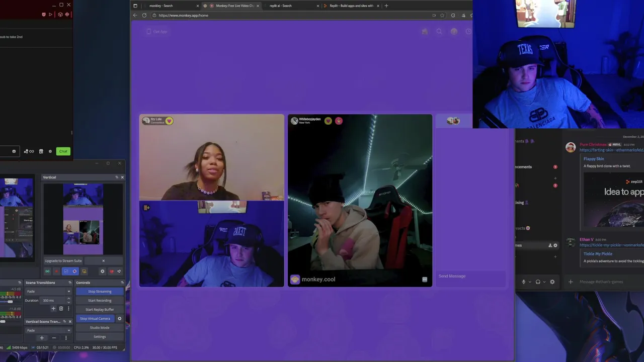Click vertical plugin record icon
644x362 pixels.
56,271
